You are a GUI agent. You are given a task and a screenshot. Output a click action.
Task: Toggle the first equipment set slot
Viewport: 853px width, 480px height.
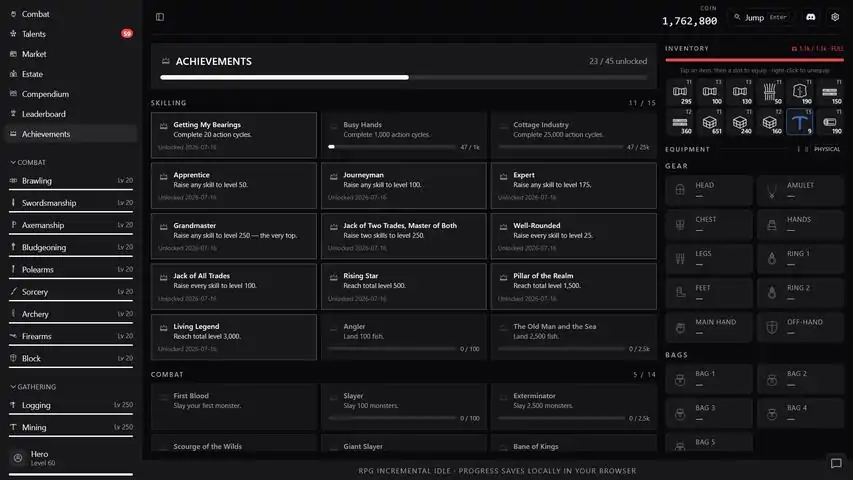click(798, 149)
